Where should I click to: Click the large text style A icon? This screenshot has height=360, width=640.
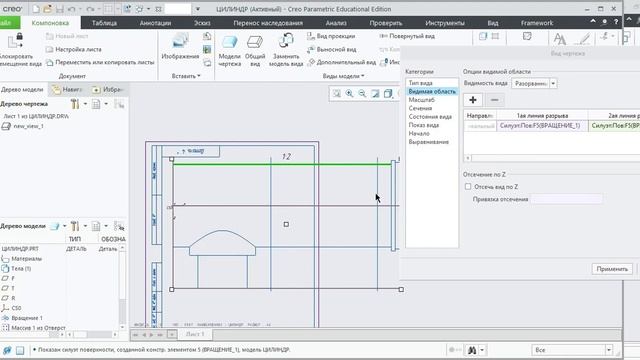pyautogui.click(x=560, y=39)
